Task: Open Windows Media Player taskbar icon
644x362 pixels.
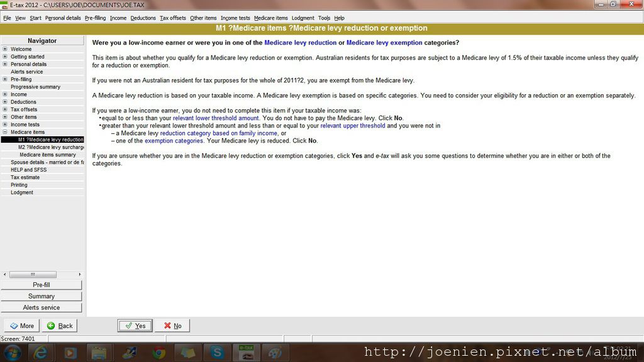Action: 70,352
